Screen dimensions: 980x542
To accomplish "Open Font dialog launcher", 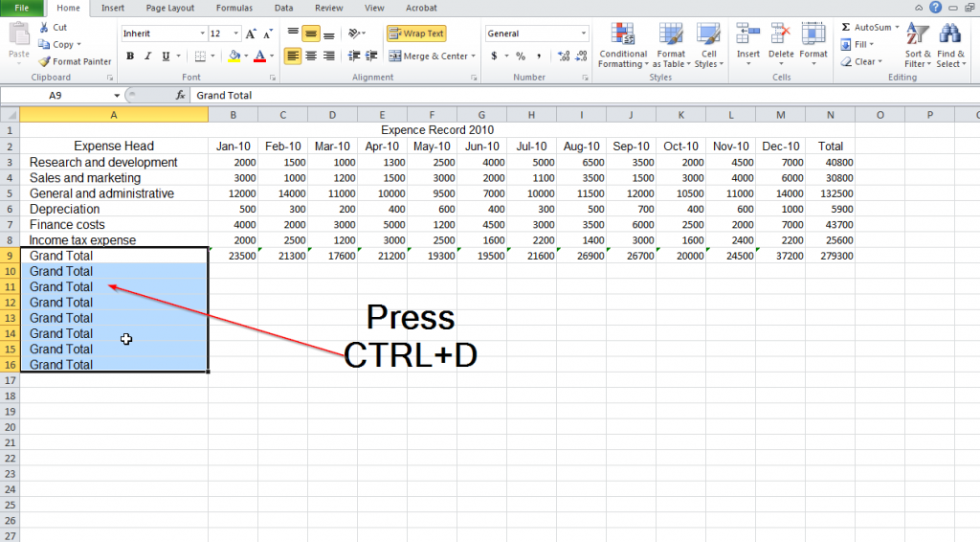I will (273, 78).
